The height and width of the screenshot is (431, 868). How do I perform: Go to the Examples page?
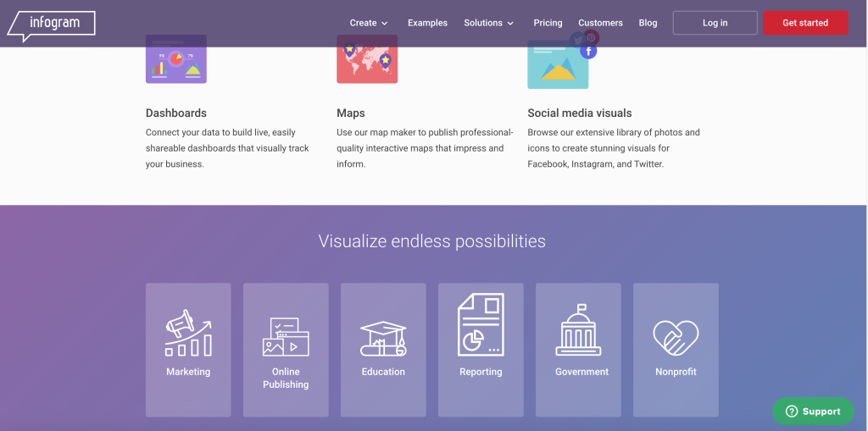pos(427,23)
